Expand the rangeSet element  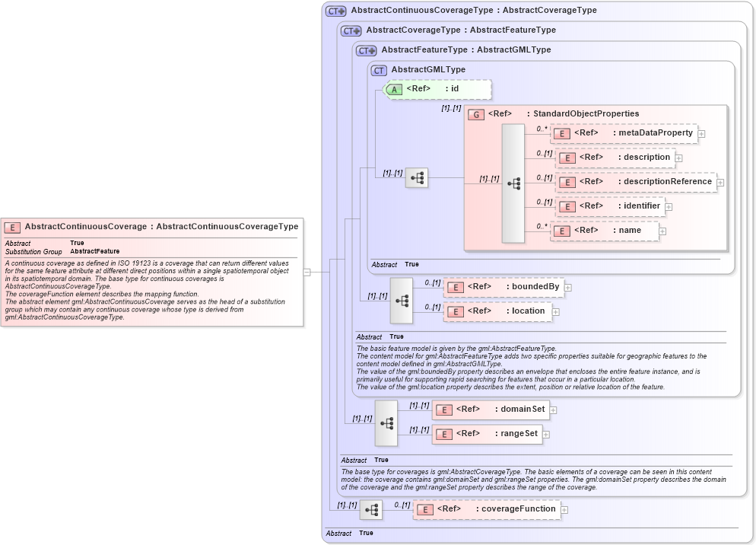[x=546, y=435]
